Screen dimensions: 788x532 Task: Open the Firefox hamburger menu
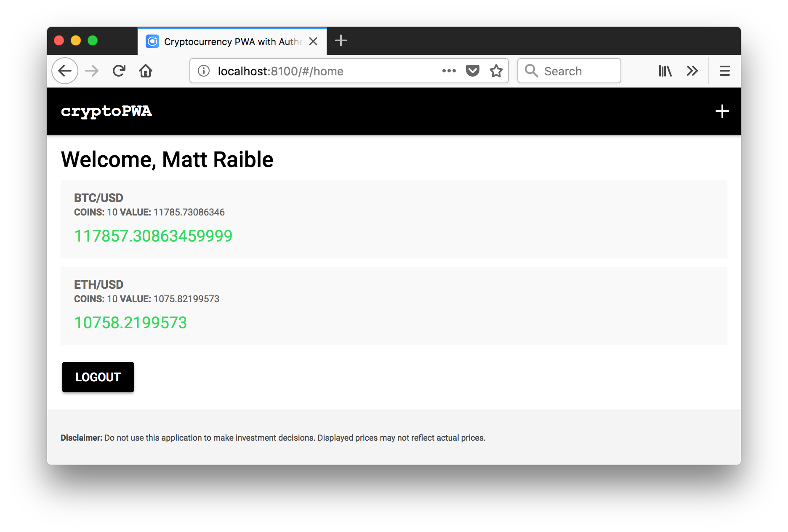pyautogui.click(x=724, y=71)
